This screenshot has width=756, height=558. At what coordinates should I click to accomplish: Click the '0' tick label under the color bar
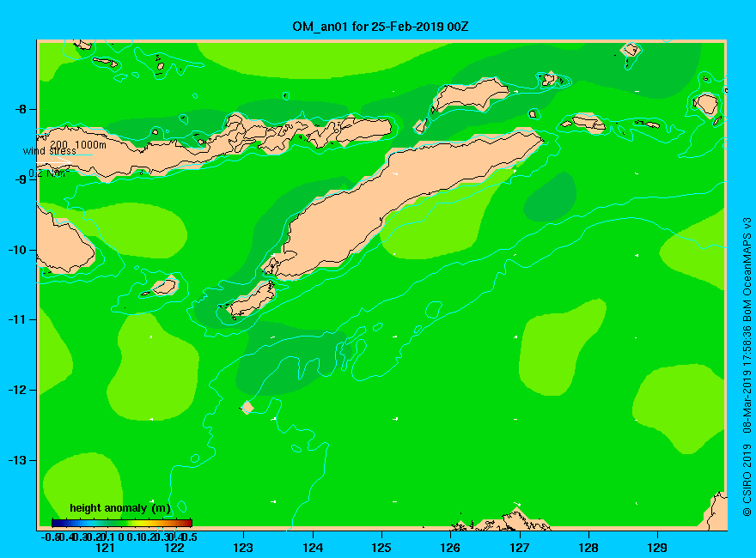pyautogui.click(x=121, y=537)
